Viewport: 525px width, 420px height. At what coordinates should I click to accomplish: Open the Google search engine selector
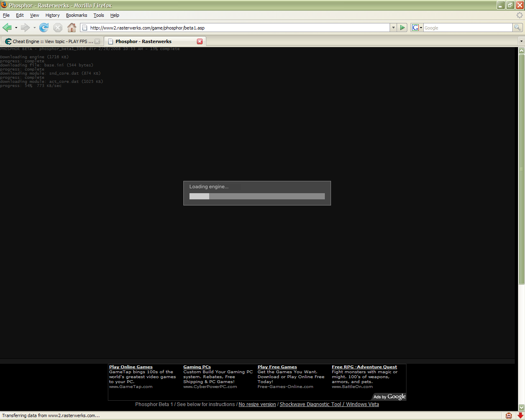[417, 27]
